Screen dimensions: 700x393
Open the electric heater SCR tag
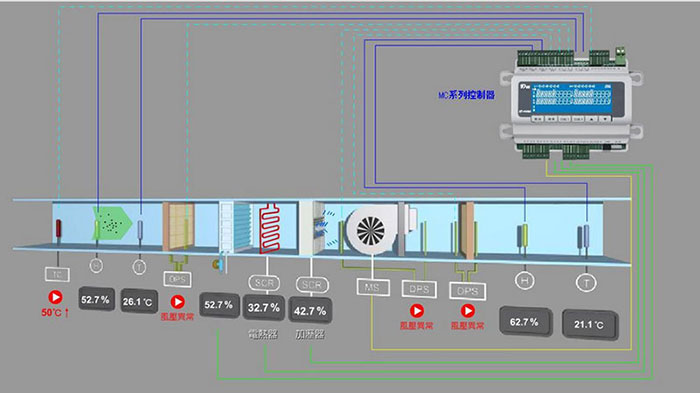pos(264,283)
